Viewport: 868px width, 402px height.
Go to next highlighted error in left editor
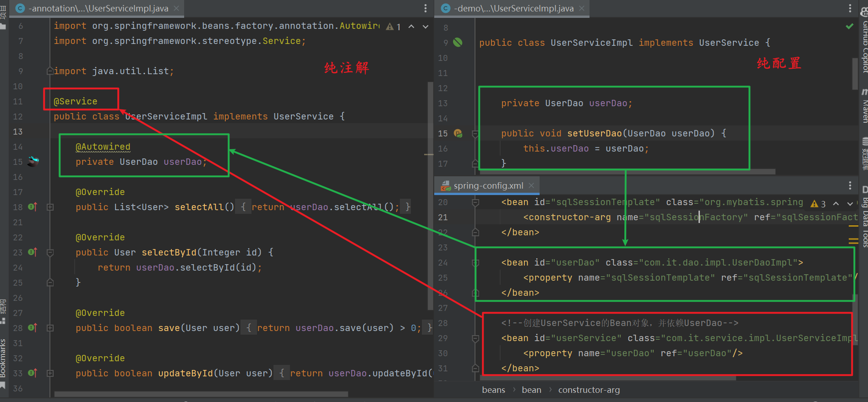(x=426, y=27)
